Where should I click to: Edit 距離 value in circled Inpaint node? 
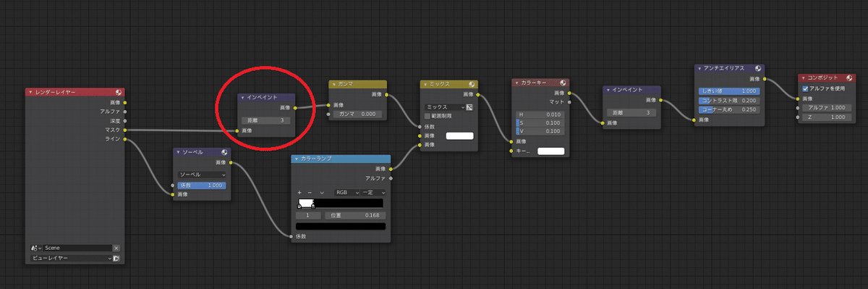[266, 120]
